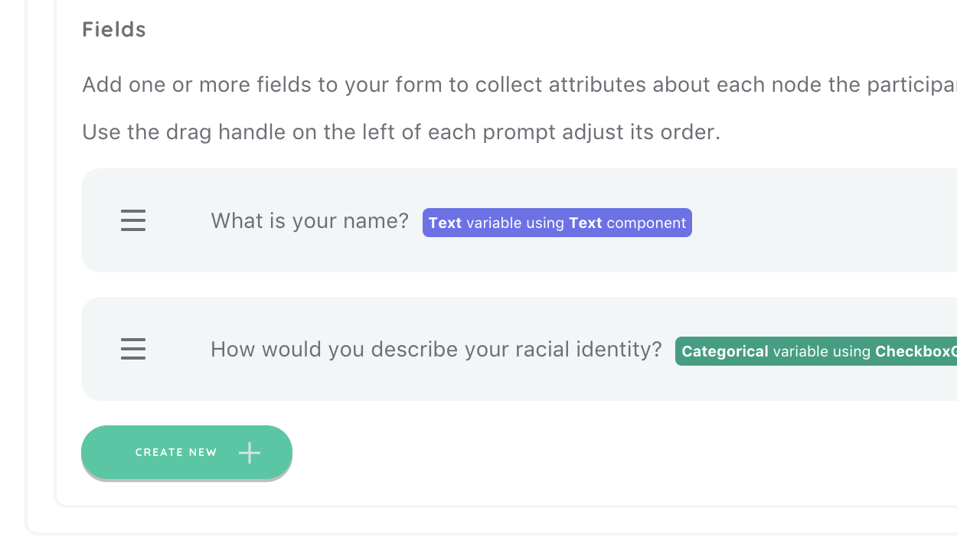Screen dimensions: 957x560
Task: Click the purple Text variable badge
Action: pyautogui.click(x=557, y=223)
